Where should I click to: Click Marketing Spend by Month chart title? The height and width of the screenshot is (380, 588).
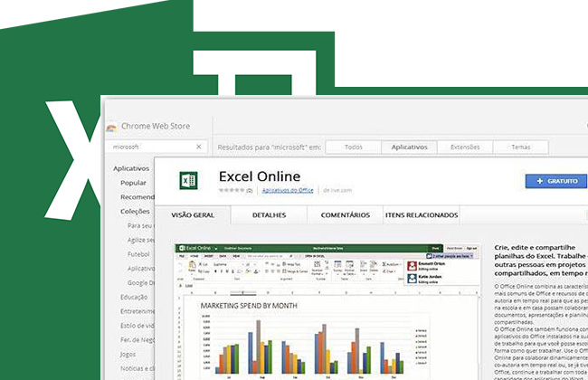pos(249,306)
